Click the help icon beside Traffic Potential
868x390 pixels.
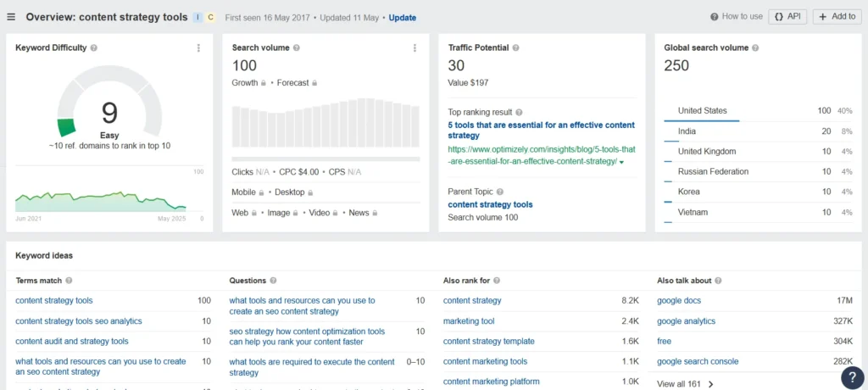(516, 48)
